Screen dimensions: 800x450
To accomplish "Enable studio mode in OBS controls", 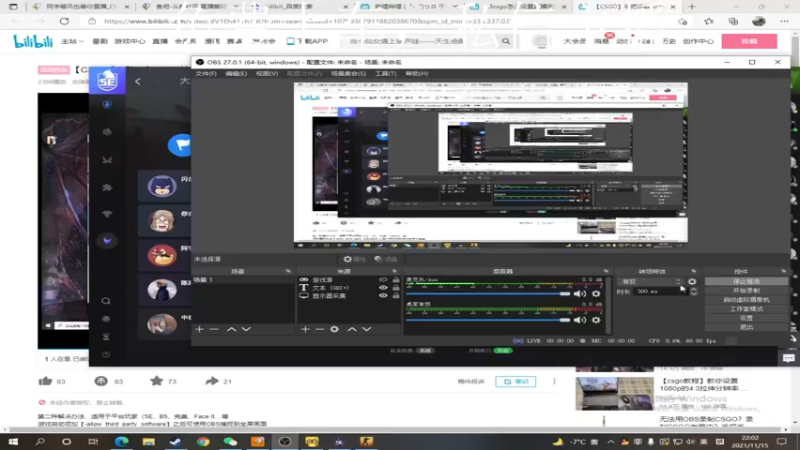I will click(x=746, y=309).
